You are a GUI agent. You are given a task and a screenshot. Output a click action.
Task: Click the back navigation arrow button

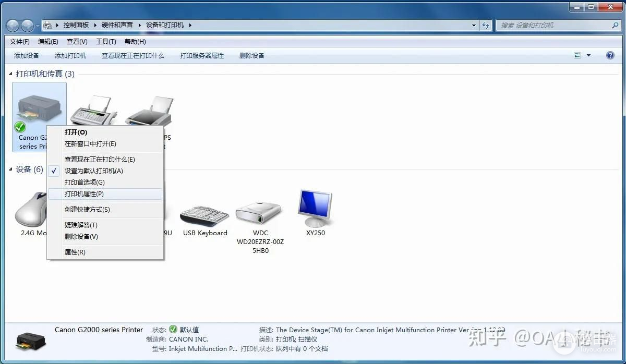click(13, 26)
